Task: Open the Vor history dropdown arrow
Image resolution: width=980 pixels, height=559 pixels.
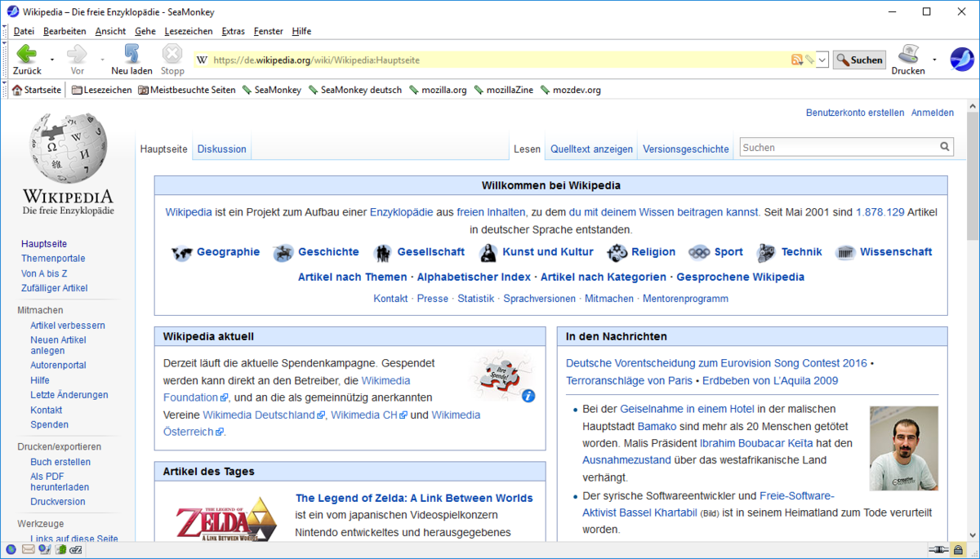Action: pos(102,60)
